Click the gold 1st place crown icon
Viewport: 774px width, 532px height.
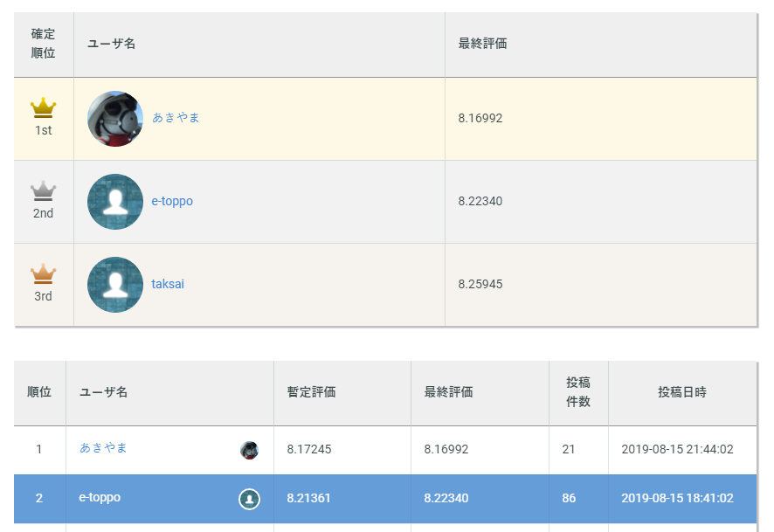tap(44, 107)
